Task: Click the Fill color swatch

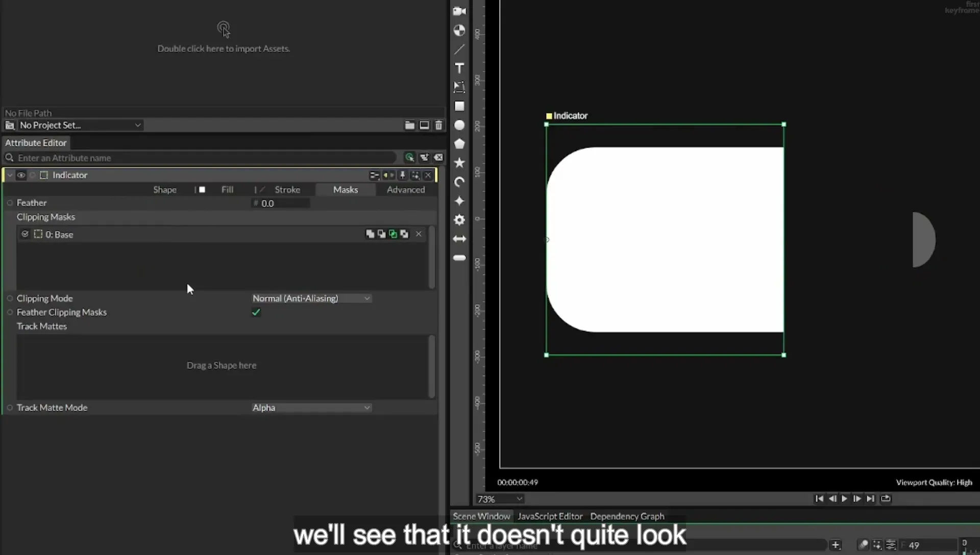Action: pyautogui.click(x=202, y=189)
